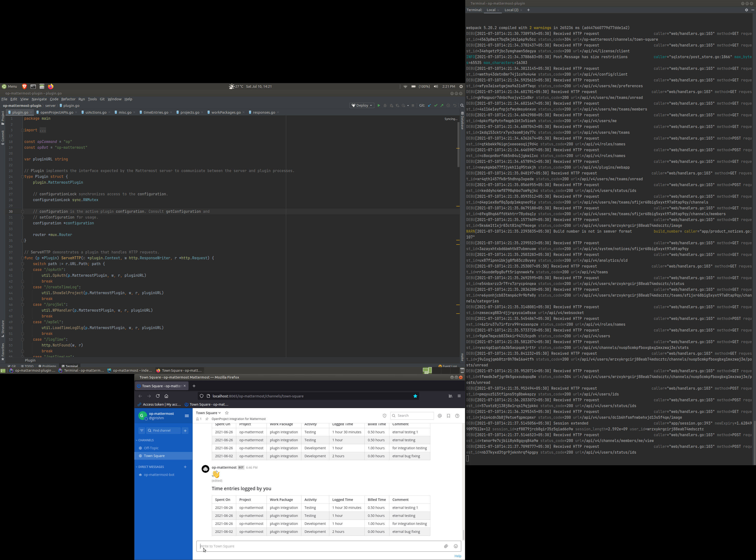Click Mattermost recent mentions @ icon
This screenshot has width=756, height=560.
[x=440, y=416]
